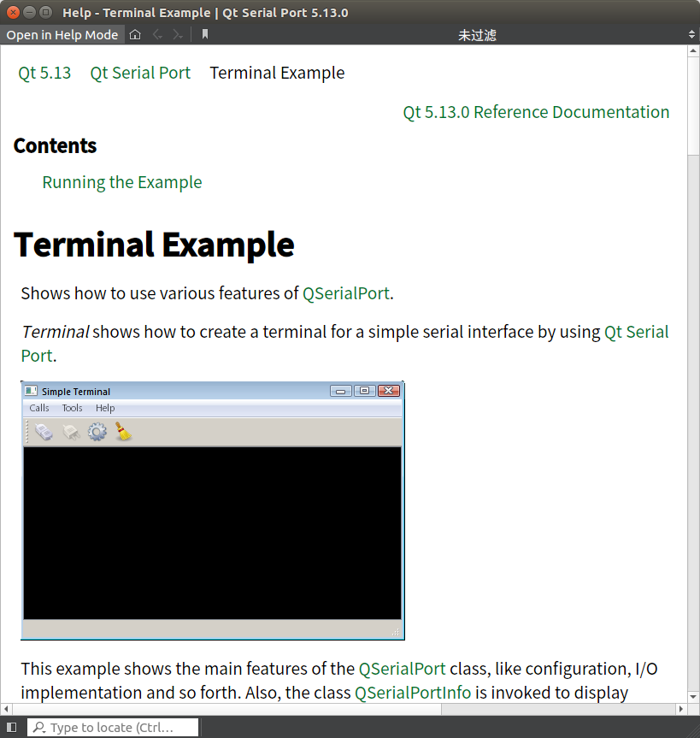Click the horizontal scrollbar thumb
This screenshot has width=700, height=738.
click(x=226, y=709)
